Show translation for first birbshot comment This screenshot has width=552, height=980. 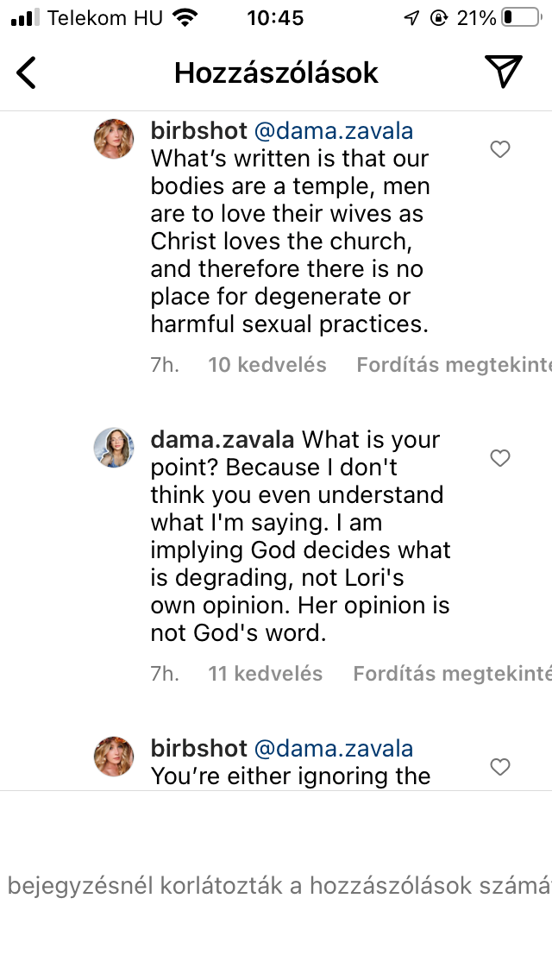pyautogui.click(x=454, y=365)
